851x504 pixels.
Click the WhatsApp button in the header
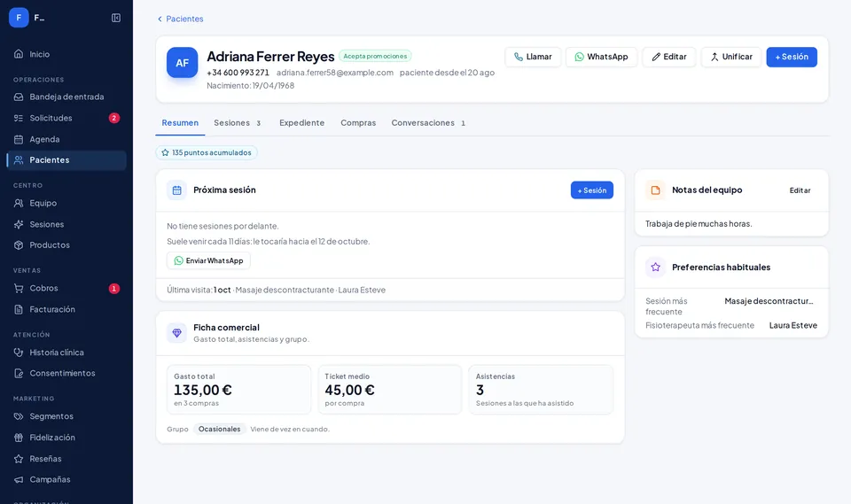601,57
